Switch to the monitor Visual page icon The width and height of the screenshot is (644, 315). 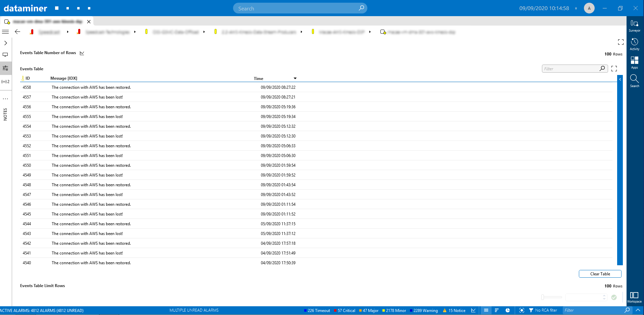point(5,54)
